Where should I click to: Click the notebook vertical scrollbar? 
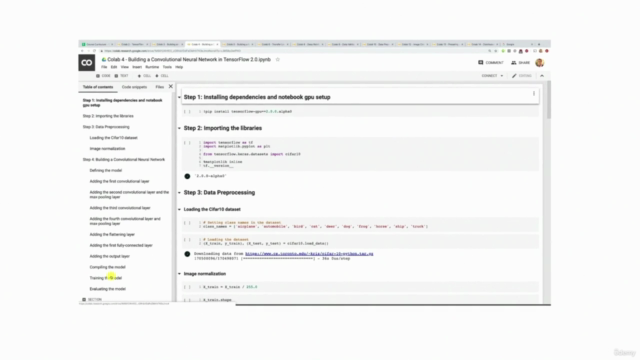[549, 100]
